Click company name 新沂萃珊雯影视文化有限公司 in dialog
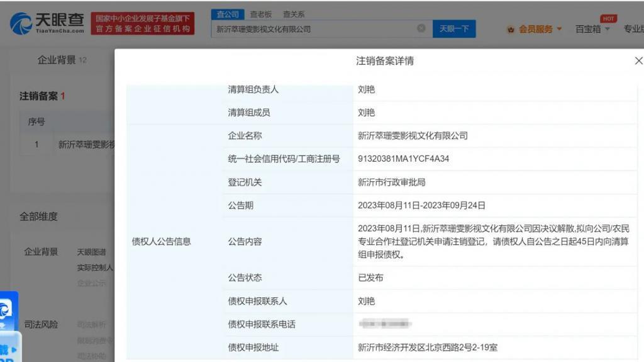 tap(413, 136)
